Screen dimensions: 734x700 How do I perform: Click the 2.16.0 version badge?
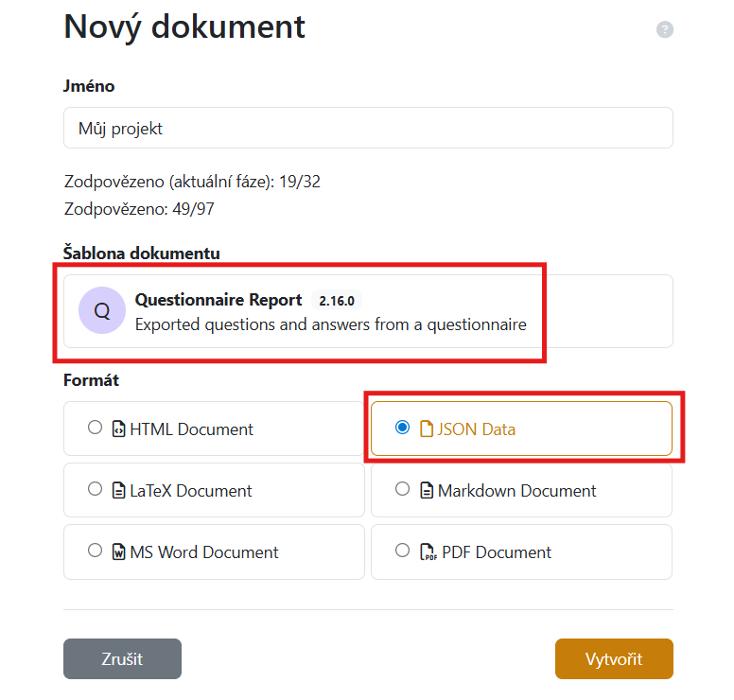pyautogui.click(x=336, y=300)
